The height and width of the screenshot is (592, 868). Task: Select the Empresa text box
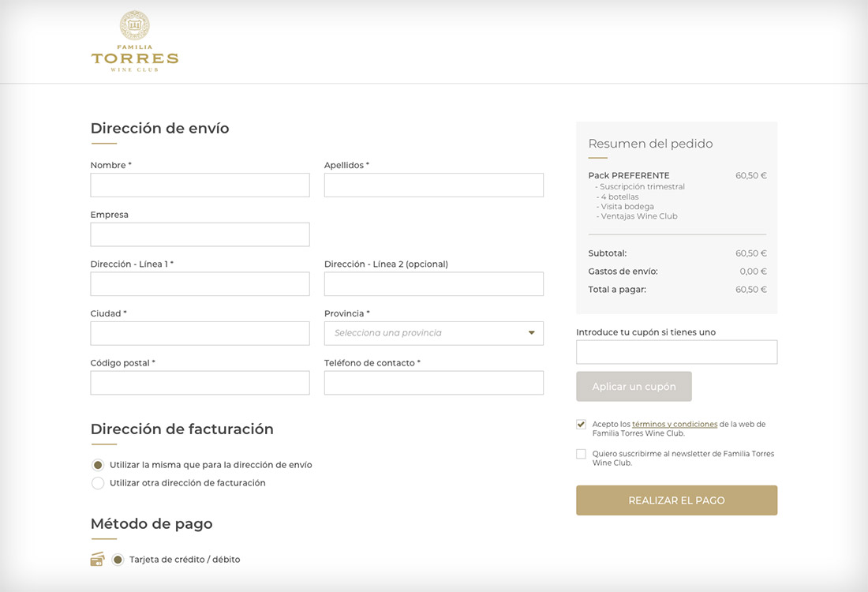[200, 234]
